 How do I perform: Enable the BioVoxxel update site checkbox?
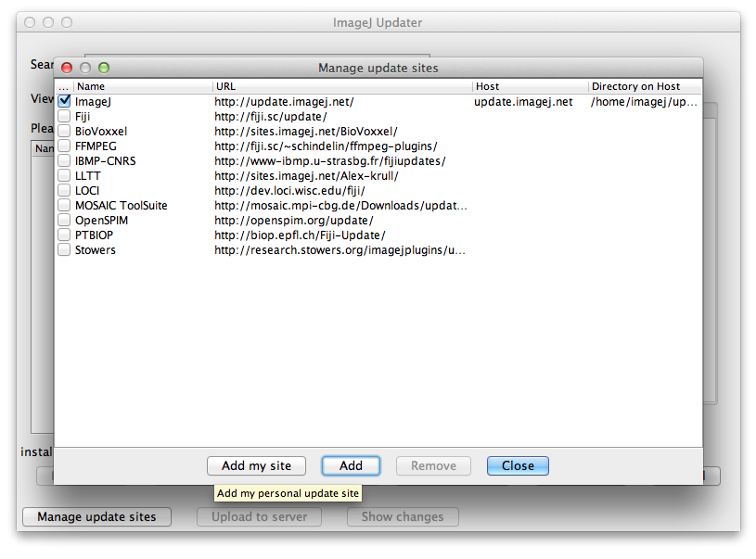[x=64, y=131]
